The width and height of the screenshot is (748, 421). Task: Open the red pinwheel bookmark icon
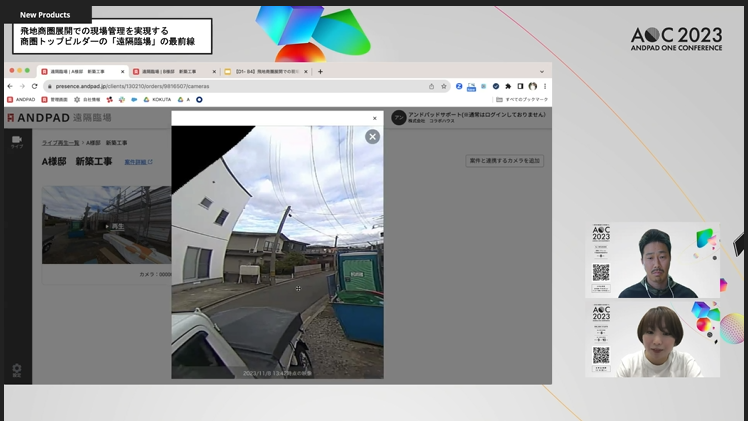click(110, 100)
